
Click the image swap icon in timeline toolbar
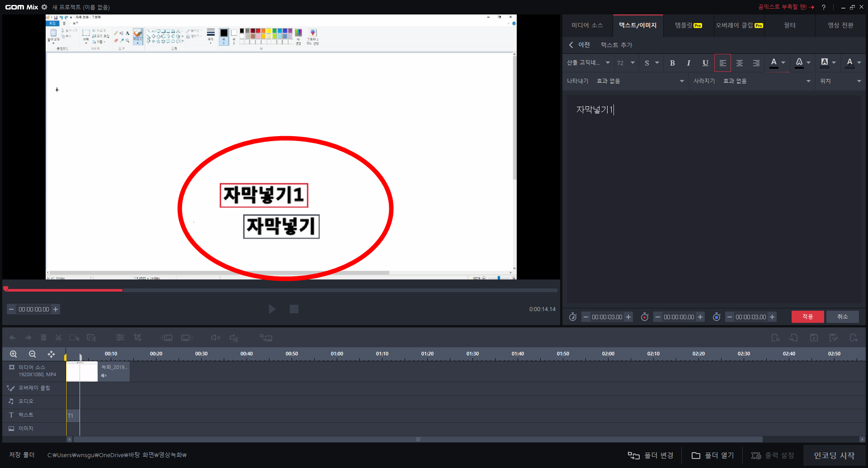coord(266,338)
